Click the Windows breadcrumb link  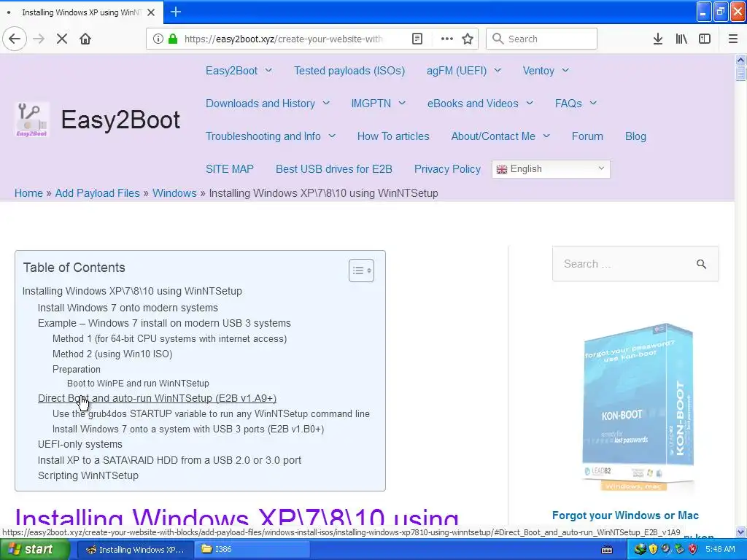[174, 192]
